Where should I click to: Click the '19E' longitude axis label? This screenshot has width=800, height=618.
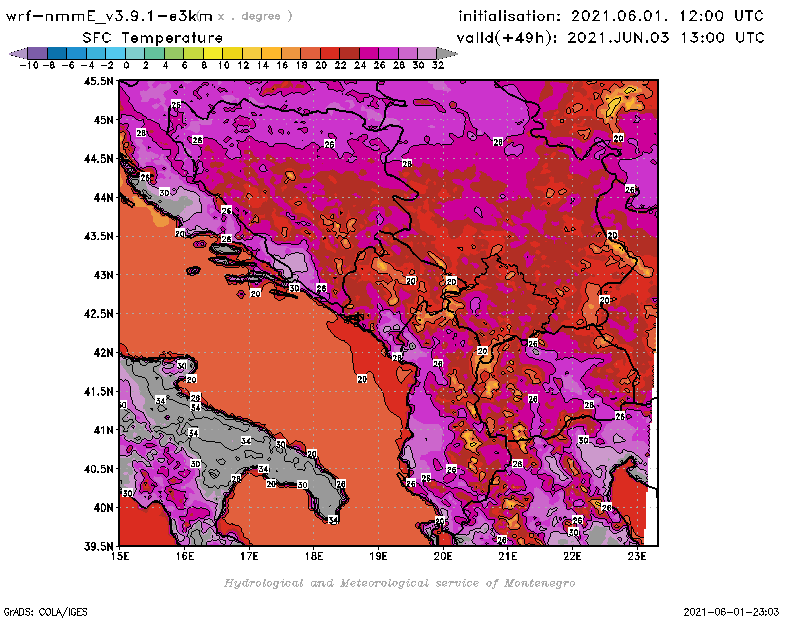[x=378, y=556]
